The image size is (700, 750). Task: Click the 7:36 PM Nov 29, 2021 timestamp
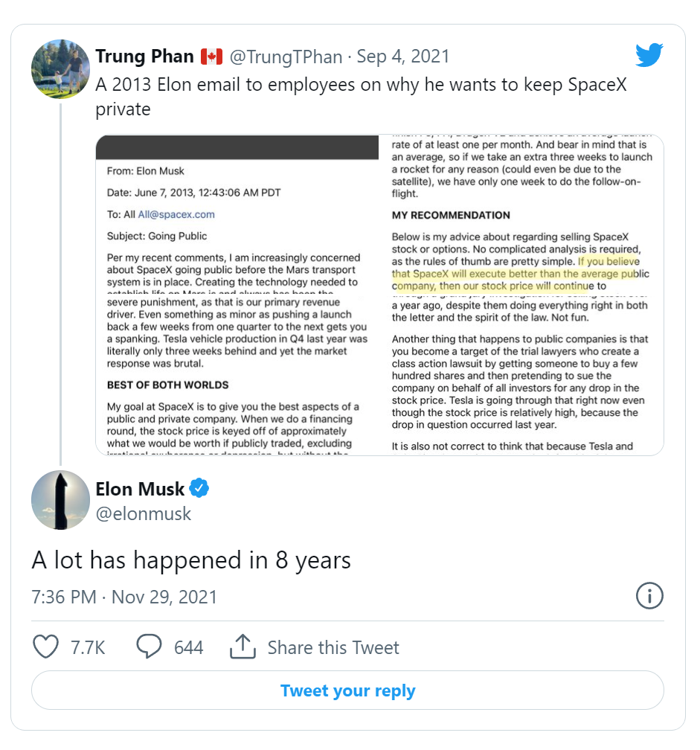[124, 597]
